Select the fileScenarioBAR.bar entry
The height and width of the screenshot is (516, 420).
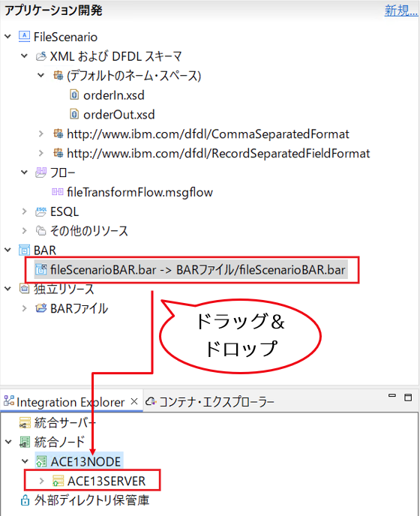pos(191,270)
